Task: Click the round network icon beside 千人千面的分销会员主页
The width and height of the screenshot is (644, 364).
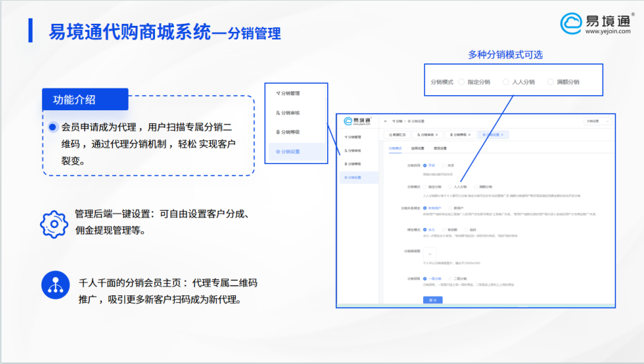Action: (56, 284)
